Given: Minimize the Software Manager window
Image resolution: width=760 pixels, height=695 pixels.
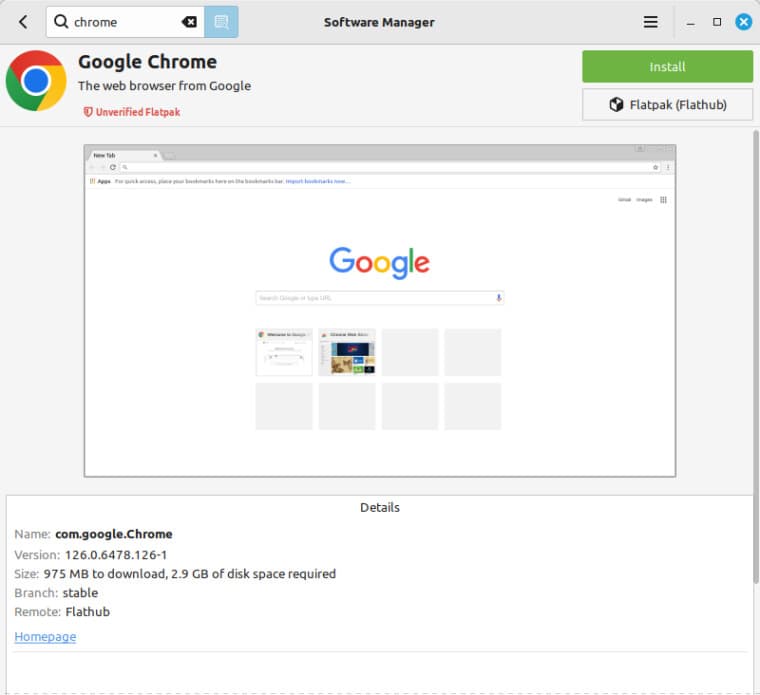Looking at the screenshot, I should tap(691, 22).
